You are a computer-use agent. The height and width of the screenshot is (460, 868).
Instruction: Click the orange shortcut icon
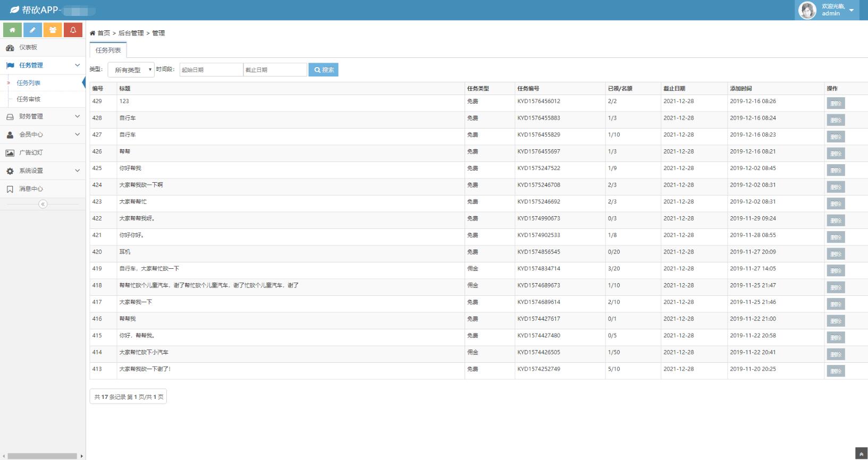[x=53, y=30]
